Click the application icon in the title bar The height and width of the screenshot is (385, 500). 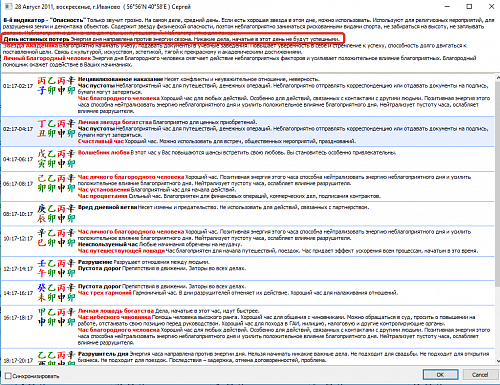tap(8, 6)
